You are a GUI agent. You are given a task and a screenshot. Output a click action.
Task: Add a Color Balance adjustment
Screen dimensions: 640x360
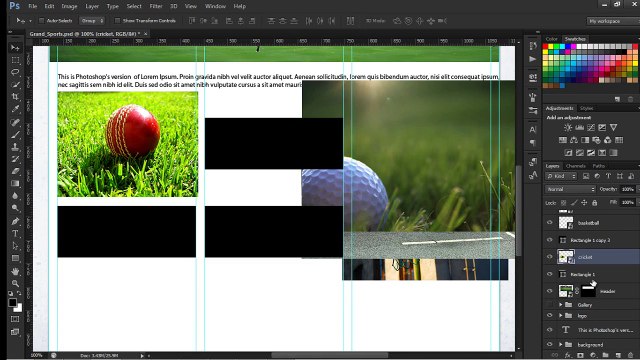pos(574,140)
